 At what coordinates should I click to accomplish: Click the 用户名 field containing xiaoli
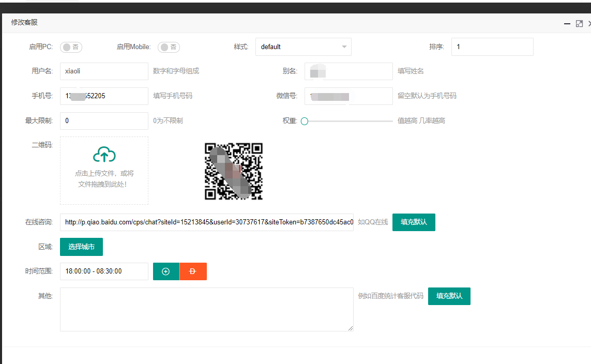(104, 71)
